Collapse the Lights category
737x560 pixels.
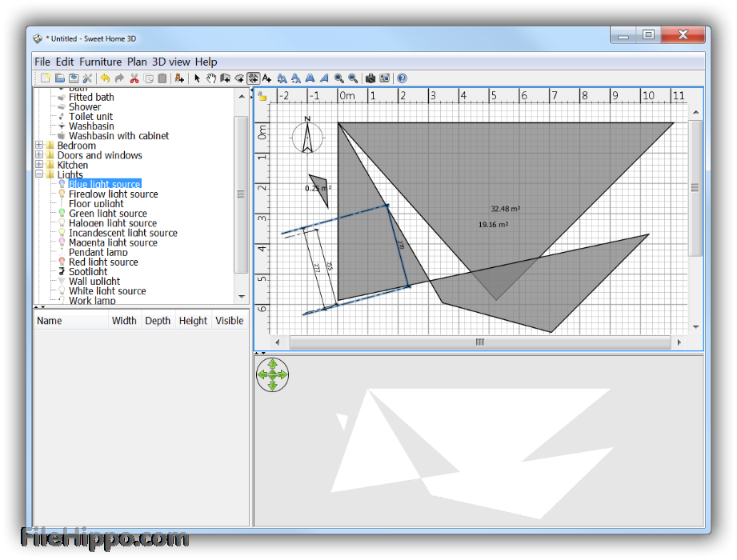[39, 174]
